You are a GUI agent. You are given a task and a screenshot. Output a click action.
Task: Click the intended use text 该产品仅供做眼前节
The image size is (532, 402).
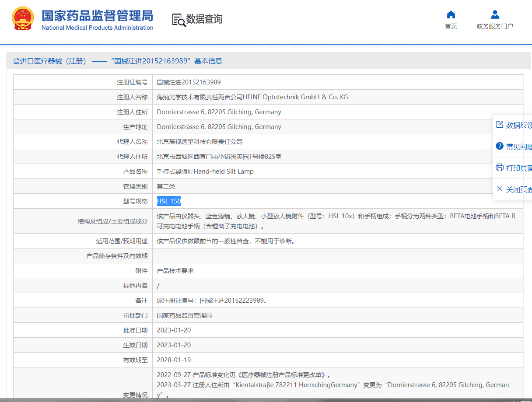[x=226, y=241]
